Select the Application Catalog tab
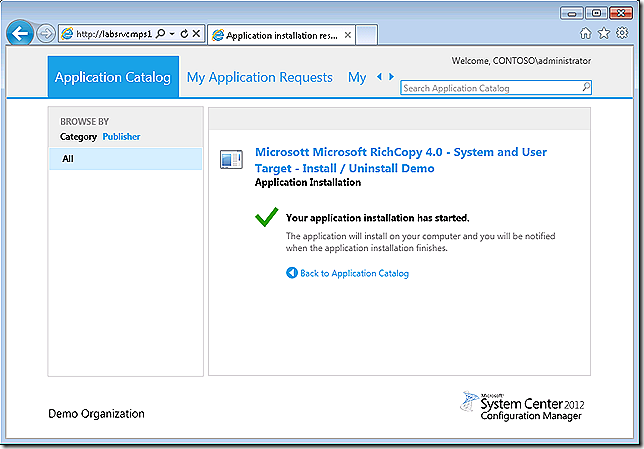The image size is (644, 449). 113,77
